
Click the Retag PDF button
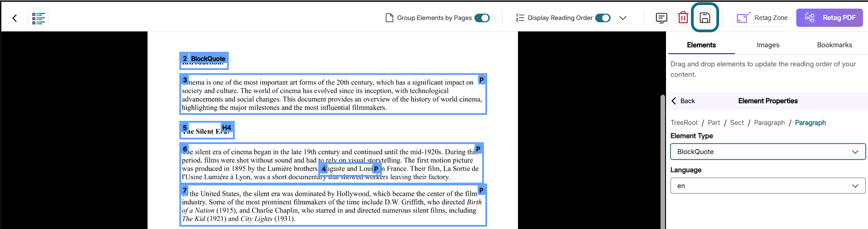coord(829,18)
